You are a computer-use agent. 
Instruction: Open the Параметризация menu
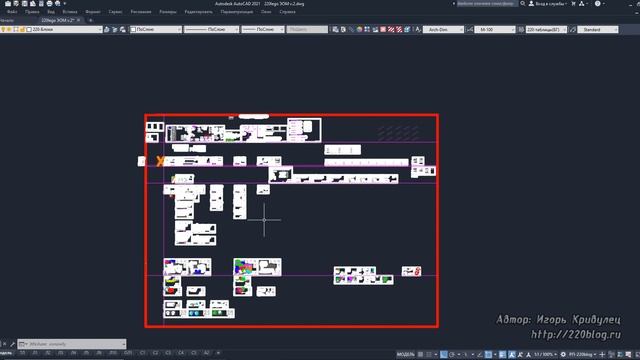[237, 12]
